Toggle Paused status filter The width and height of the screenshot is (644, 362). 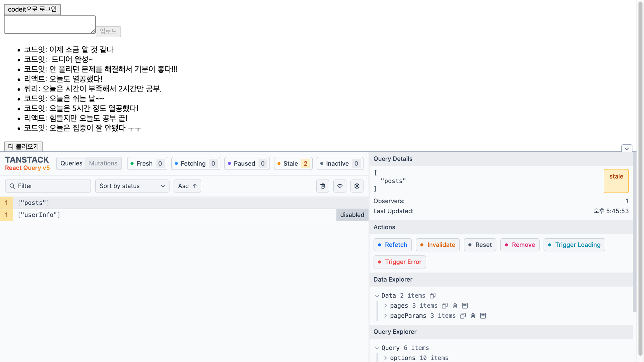point(247,163)
